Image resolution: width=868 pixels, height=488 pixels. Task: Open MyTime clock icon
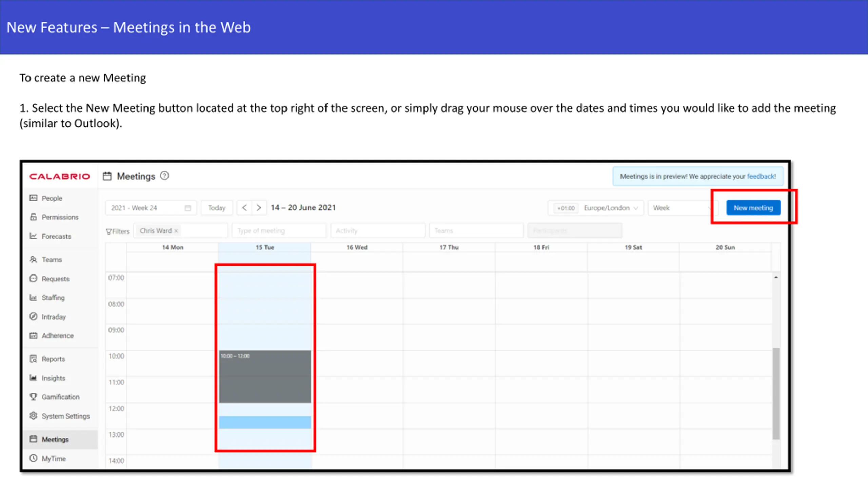(33, 458)
